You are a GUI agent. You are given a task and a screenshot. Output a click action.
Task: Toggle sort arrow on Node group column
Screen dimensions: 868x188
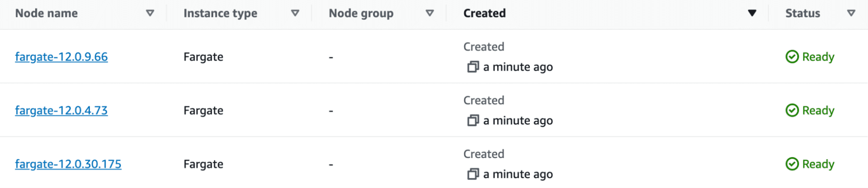430,13
